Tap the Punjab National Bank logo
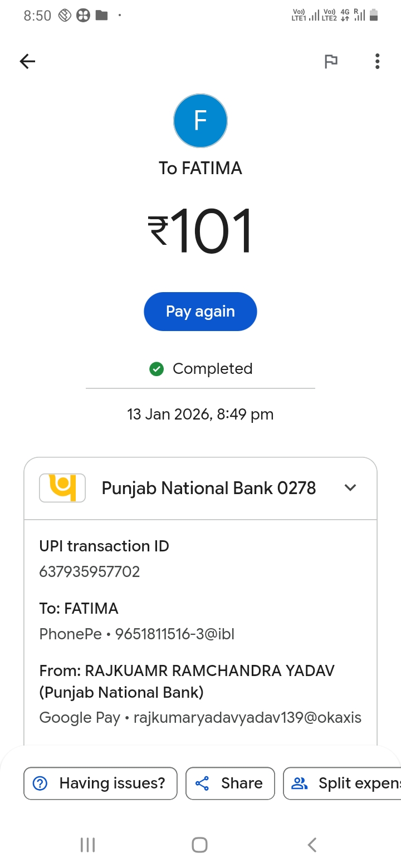This screenshot has width=401, height=868. click(62, 488)
